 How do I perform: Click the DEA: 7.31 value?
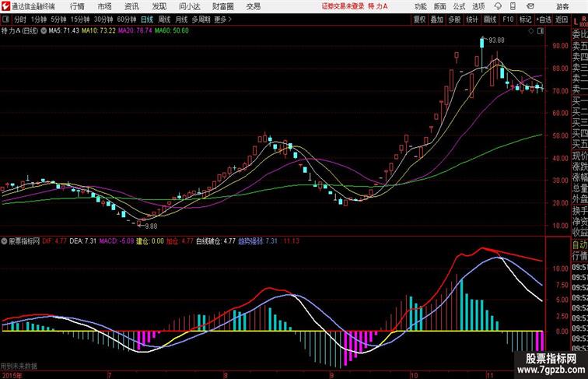coord(83,241)
